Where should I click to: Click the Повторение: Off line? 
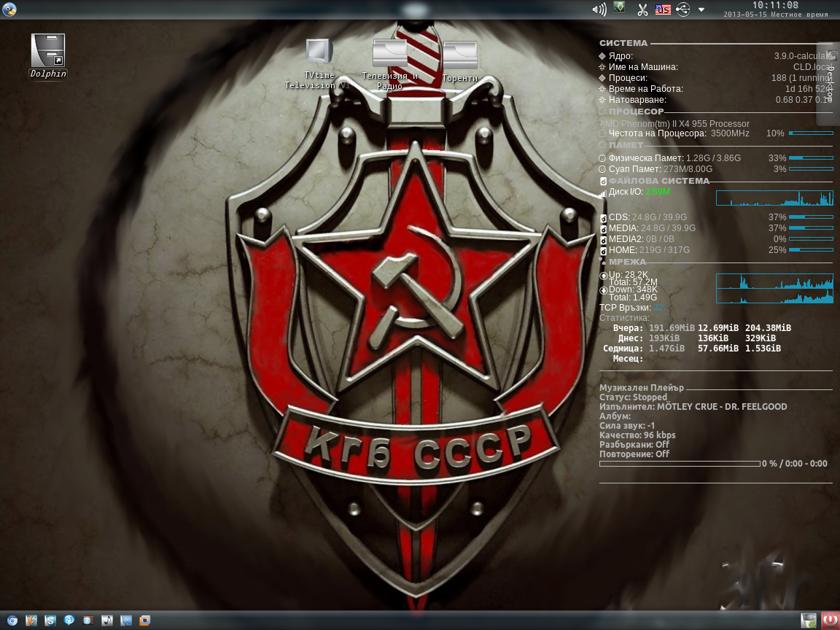(x=634, y=454)
